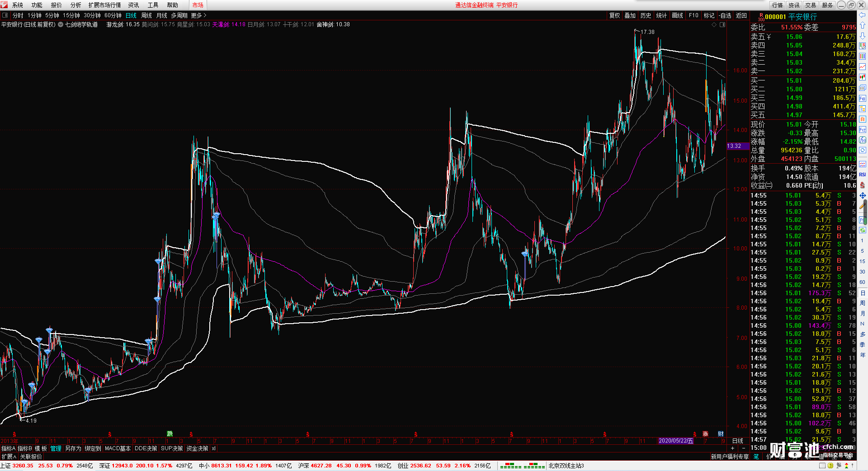Image resolution: width=868 pixels, height=471 pixels.
Task: Click the 交易 button at top right
Action: [x=811, y=5]
